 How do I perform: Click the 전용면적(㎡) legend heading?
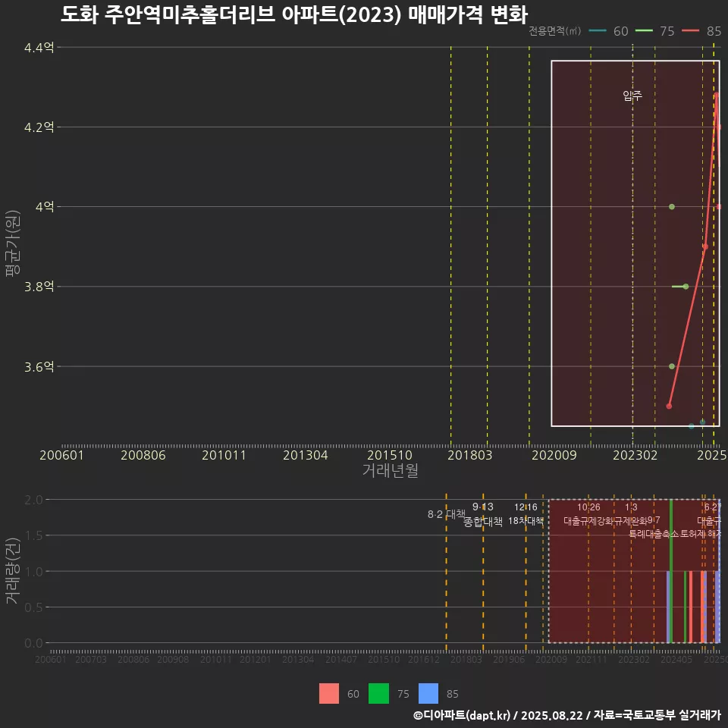[x=555, y=31]
